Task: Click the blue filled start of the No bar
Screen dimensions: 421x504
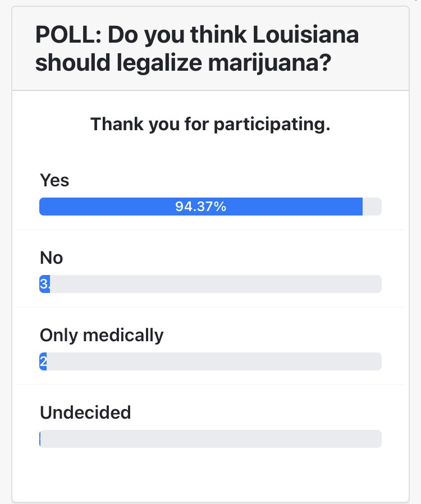Action: 44,284
